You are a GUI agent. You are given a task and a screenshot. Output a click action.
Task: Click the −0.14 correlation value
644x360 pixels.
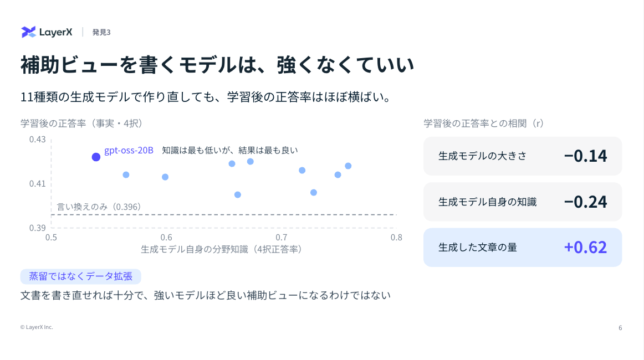pos(585,156)
